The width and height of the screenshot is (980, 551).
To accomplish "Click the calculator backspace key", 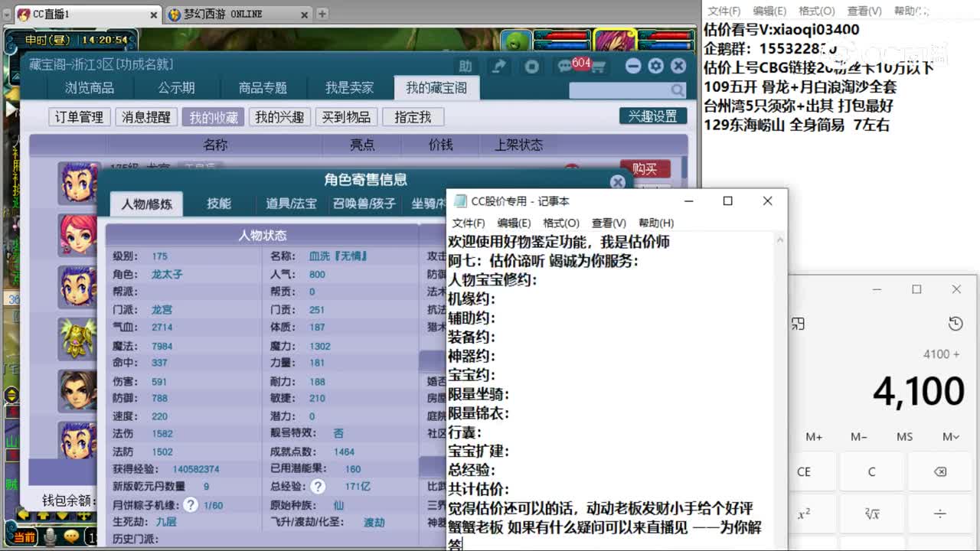I will tap(940, 471).
